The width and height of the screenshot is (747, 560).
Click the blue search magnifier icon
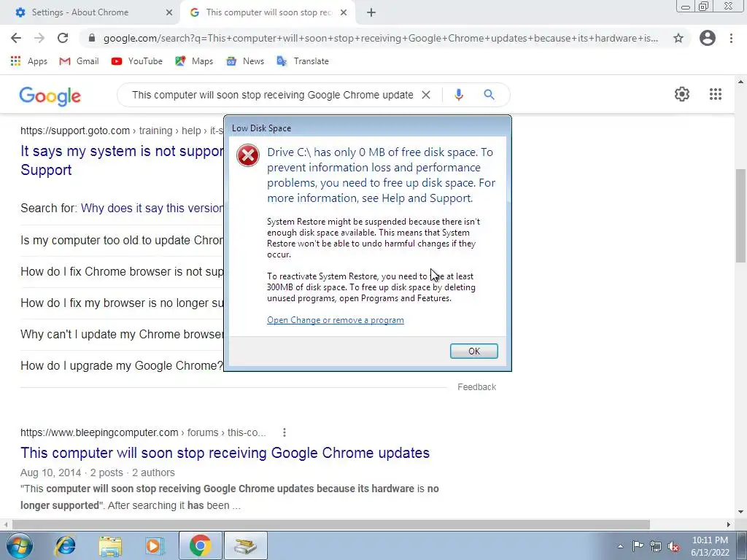(x=489, y=95)
